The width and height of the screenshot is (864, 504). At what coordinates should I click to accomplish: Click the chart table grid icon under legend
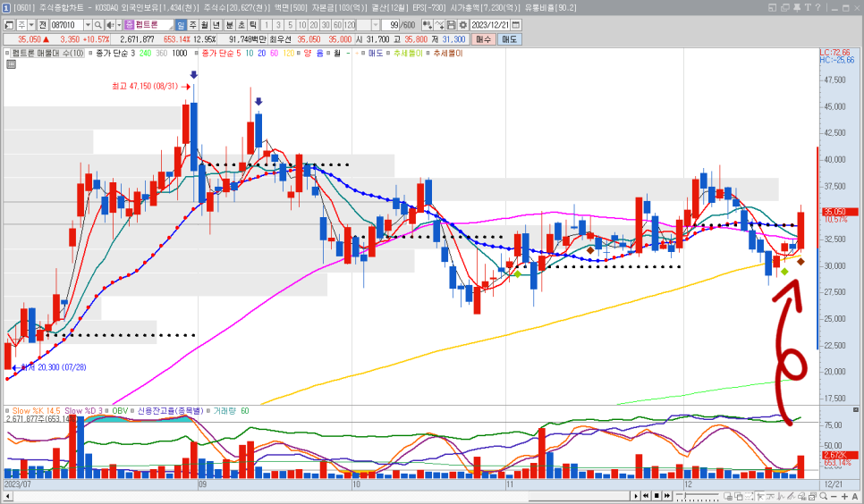11,64
